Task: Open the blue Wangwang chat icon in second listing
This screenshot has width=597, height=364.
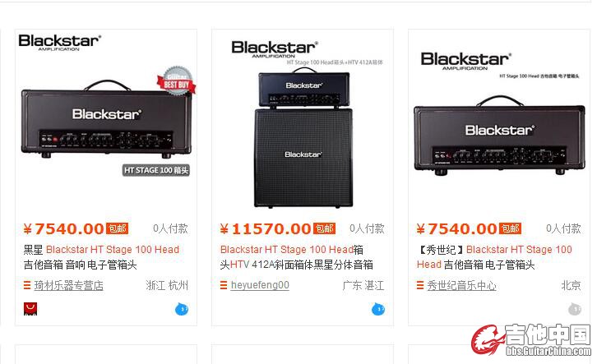Action: pos(378,309)
